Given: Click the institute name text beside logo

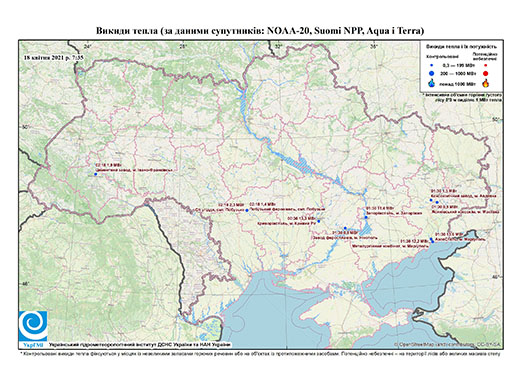Looking at the screenshot, I should tap(140, 345).
